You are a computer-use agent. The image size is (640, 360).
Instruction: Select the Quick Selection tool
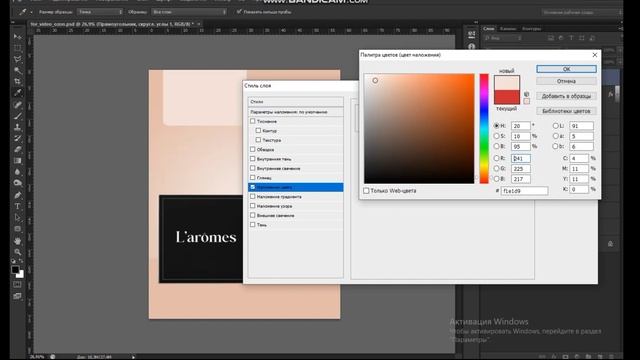pyautogui.click(x=17, y=71)
